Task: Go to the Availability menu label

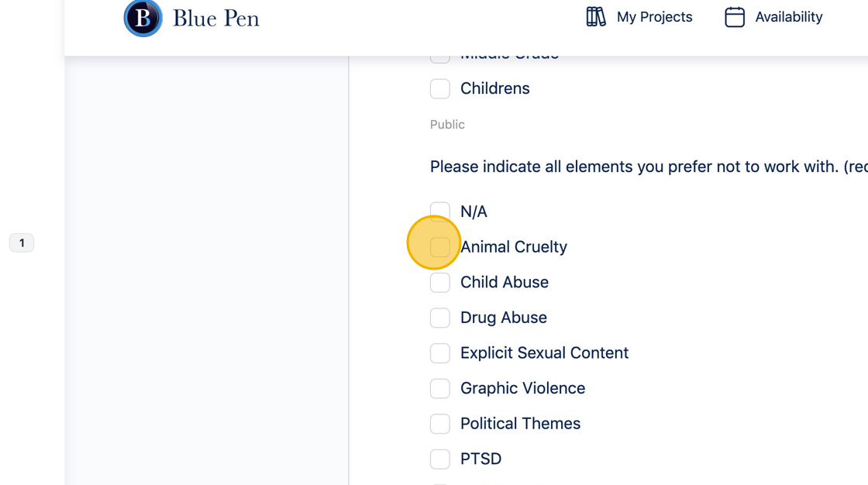Action: pos(788,17)
